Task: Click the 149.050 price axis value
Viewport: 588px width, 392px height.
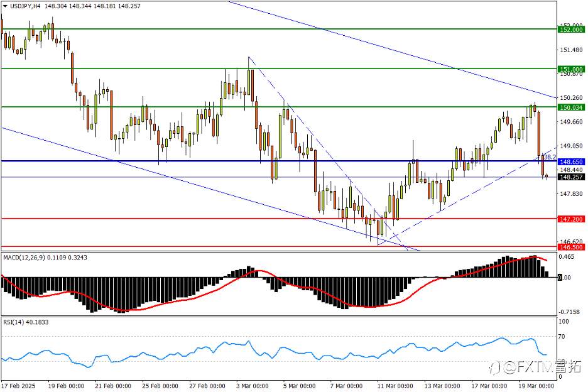Action: coord(571,146)
